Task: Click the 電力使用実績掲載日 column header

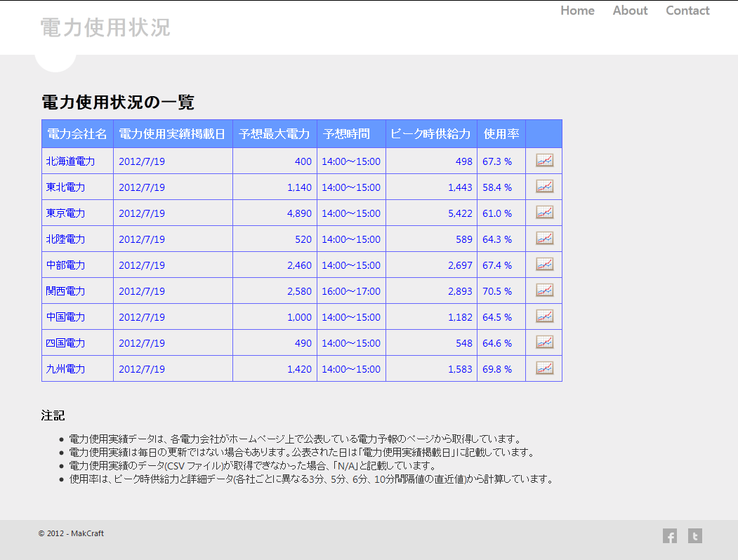Action: click(173, 134)
